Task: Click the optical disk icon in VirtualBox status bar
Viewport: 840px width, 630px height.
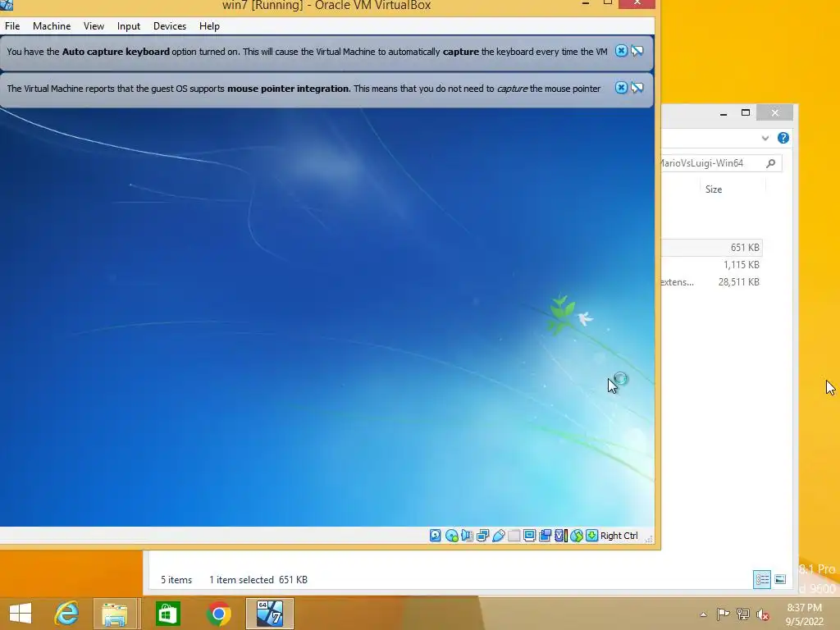Action: (x=451, y=535)
